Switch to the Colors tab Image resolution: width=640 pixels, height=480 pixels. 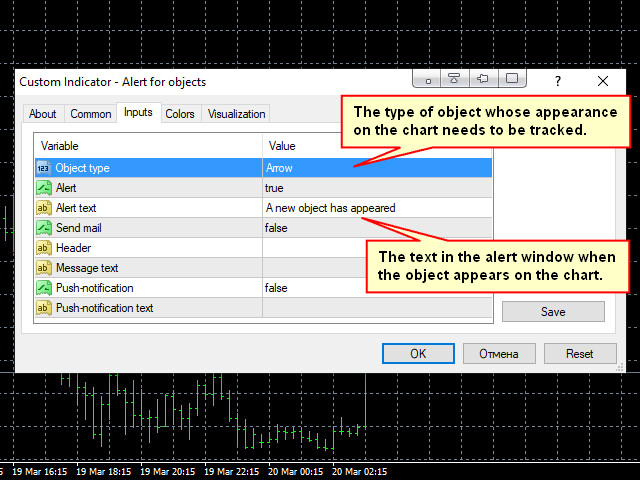[180, 114]
